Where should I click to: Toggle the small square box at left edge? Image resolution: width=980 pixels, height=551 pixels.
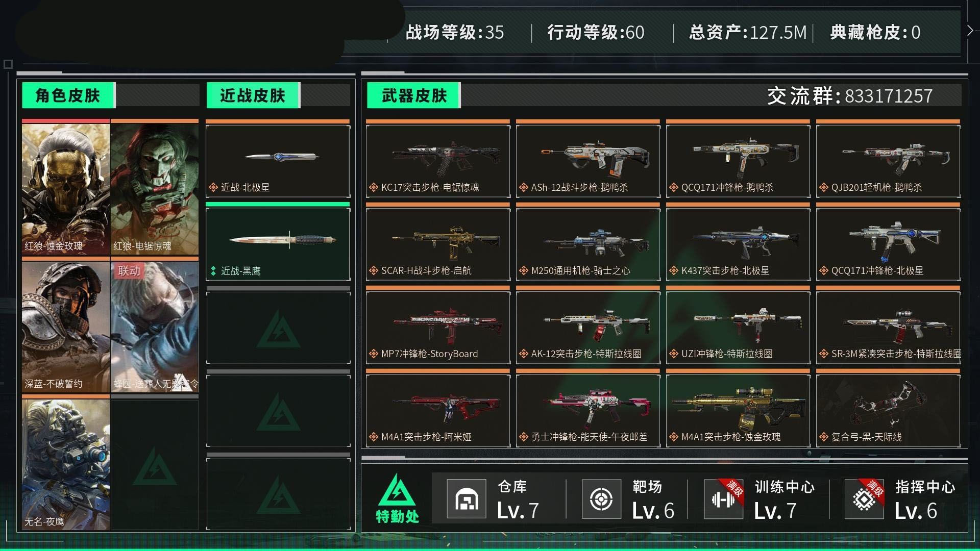pyautogui.click(x=8, y=64)
